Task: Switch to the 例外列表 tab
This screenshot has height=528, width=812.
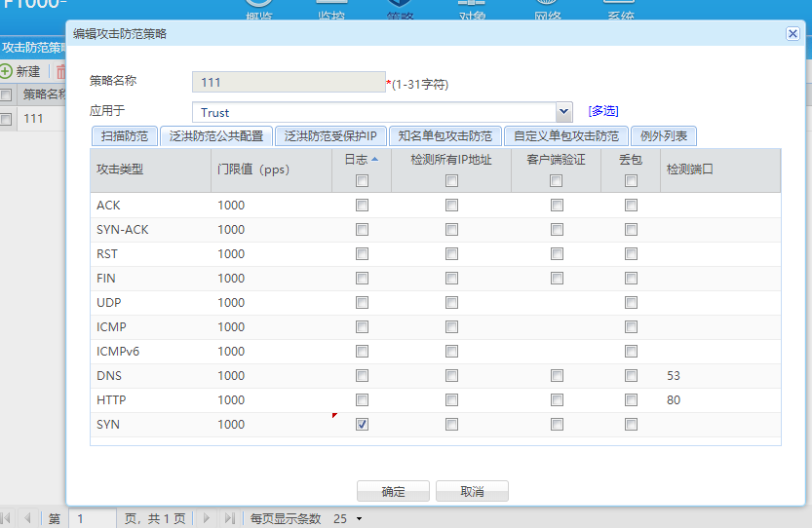Action: 663,136
